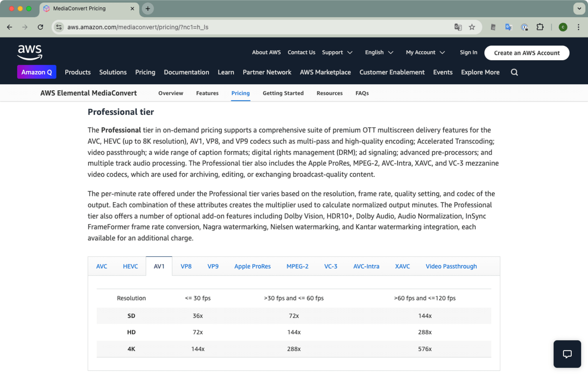Screen dimensions: 588x379
Task: Close the MediaConvert Pricing tab
Action: click(132, 9)
